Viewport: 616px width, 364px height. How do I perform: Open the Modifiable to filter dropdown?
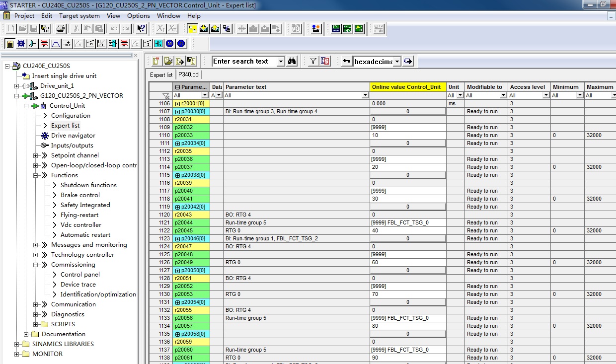click(x=504, y=95)
